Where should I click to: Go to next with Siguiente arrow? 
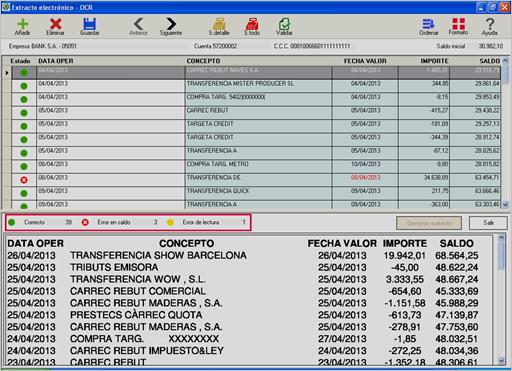click(x=171, y=24)
